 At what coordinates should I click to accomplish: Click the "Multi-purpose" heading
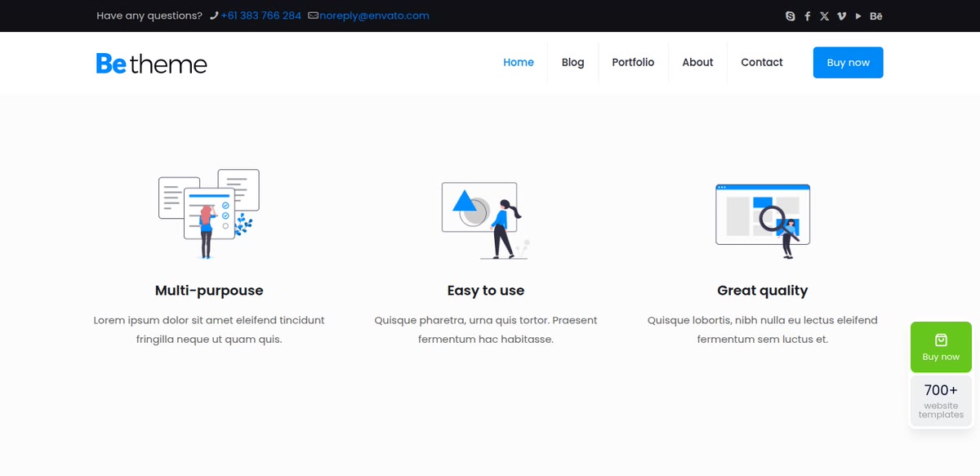click(209, 291)
